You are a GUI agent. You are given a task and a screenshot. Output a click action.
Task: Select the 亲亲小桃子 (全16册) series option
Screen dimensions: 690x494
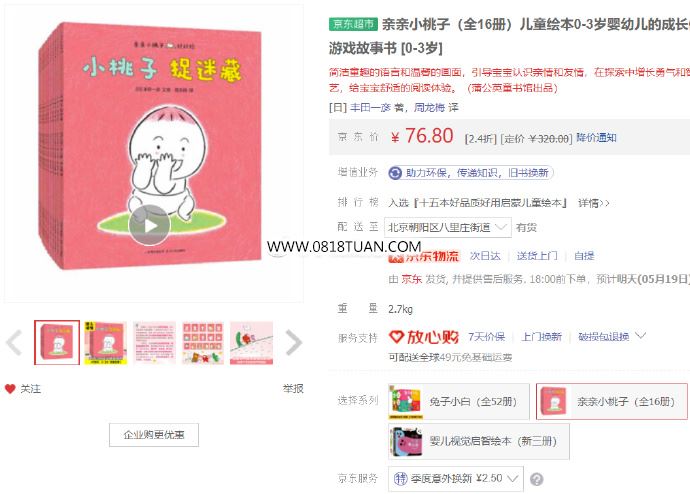612,402
